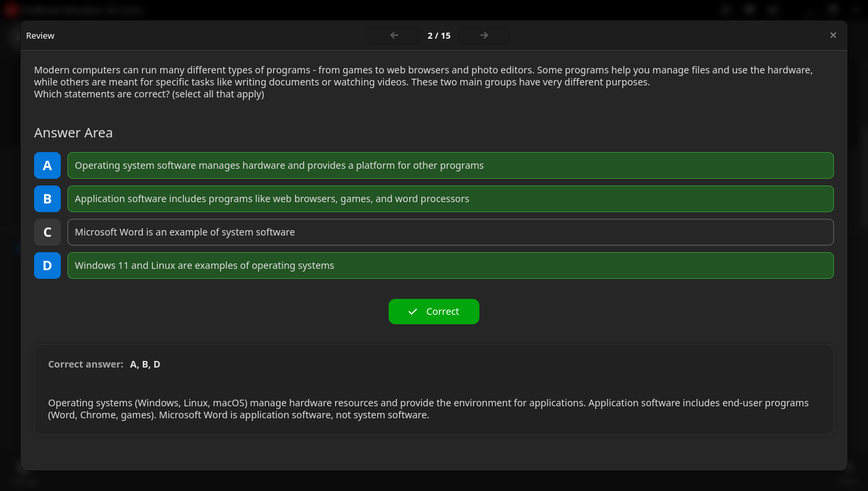Screen dimensions: 868x491
Task: Click the explanation paragraph about operating systems
Action: pos(428,409)
